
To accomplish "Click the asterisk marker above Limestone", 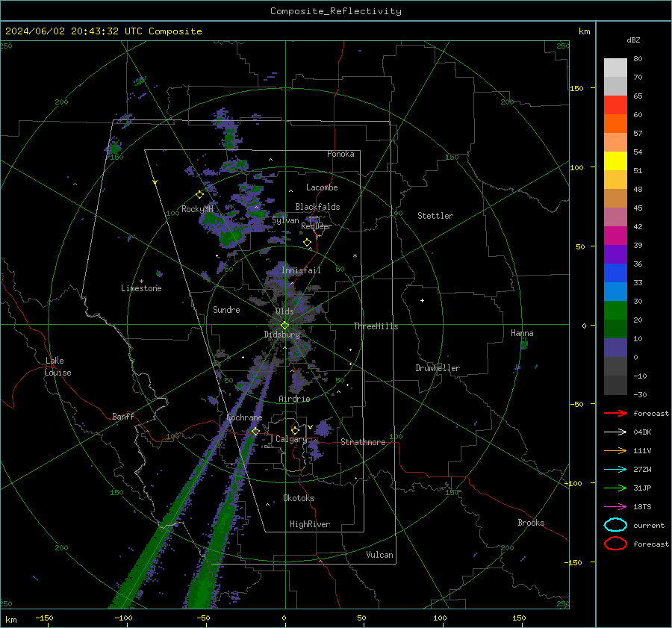I will [x=141, y=282].
